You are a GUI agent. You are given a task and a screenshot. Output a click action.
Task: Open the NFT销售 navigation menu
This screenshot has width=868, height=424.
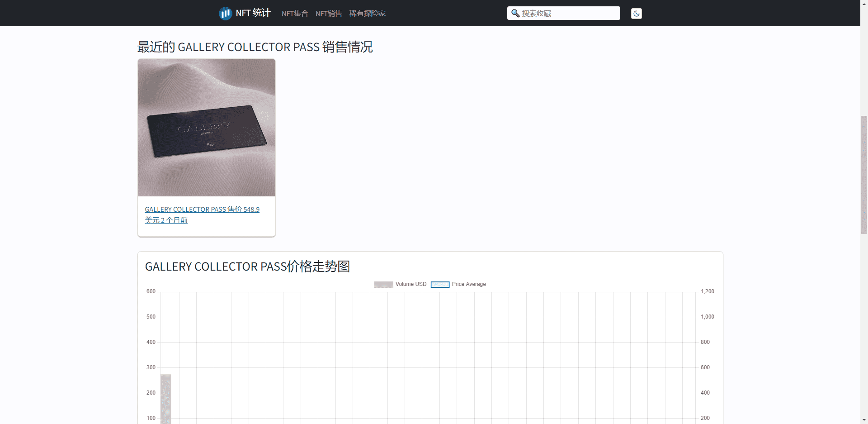tap(329, 13)
